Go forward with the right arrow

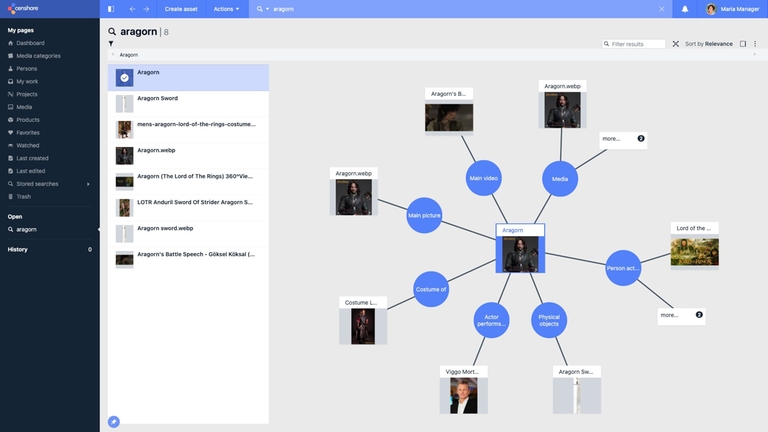146,9
